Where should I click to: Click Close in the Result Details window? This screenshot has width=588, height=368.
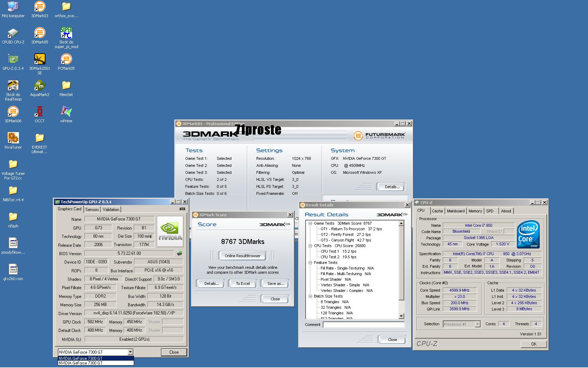click(392, 340)
